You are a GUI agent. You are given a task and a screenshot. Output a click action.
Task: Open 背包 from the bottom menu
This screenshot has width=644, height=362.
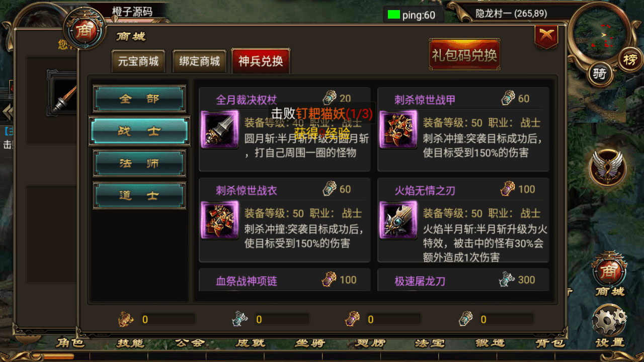pos(550,343)
